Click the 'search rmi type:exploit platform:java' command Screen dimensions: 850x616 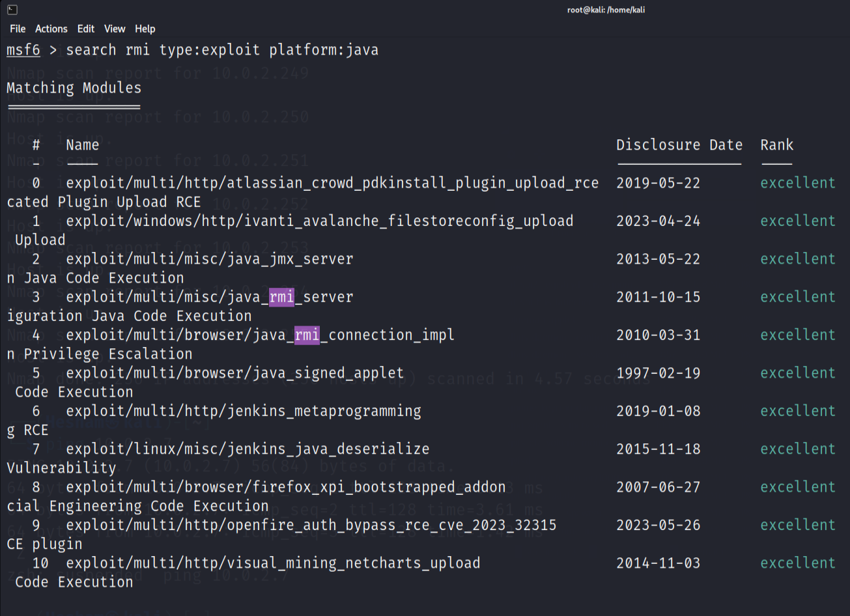coord(222,50)
